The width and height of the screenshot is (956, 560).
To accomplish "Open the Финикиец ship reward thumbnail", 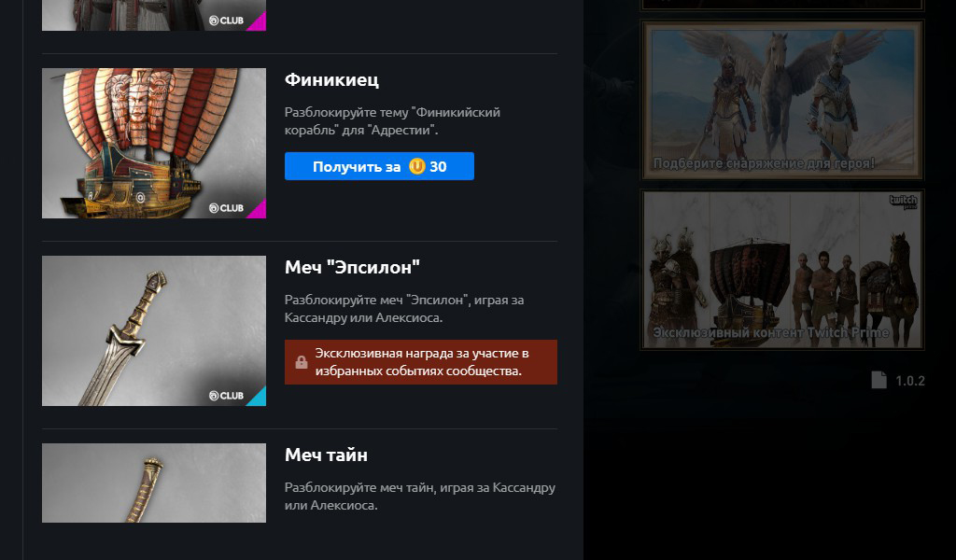I will point(154,143).
